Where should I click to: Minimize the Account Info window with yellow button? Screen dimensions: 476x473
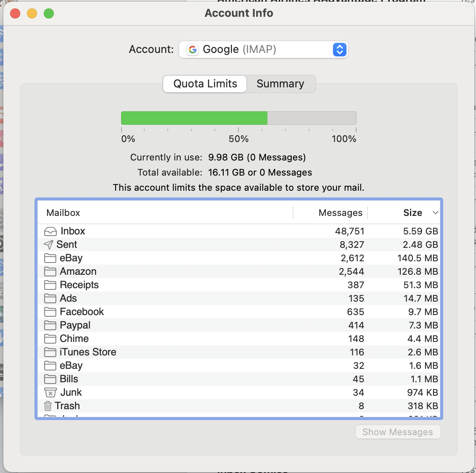pyautogui.click(x=32, y=13)
